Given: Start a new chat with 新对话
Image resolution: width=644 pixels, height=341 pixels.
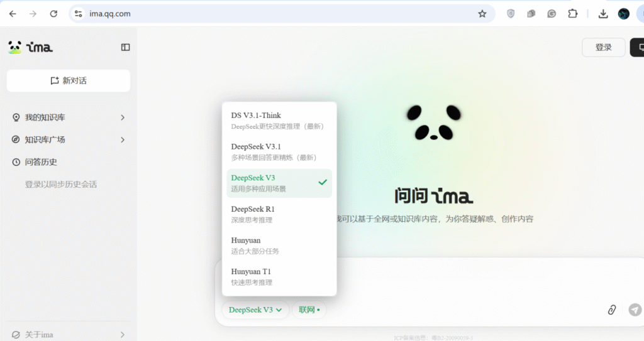Looking at the screenshot, I should click(x=69, y=80).
